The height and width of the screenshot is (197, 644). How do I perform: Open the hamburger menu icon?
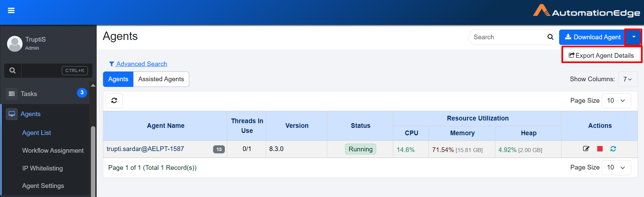(x=11, y=11)
